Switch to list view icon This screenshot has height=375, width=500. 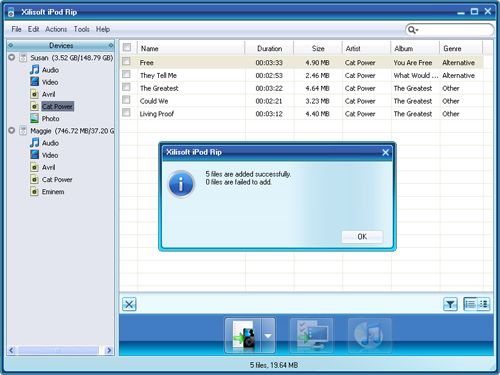pyautogui.click(x=470, y=304)
